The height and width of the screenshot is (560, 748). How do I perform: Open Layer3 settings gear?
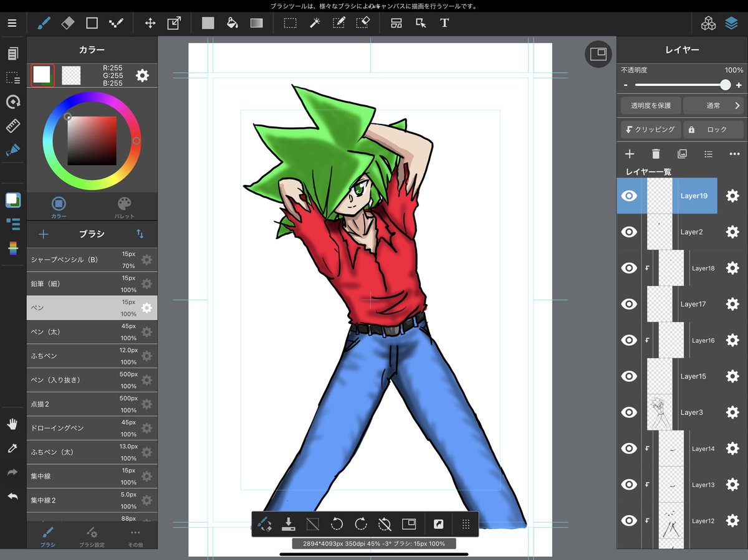pos(732,412)
